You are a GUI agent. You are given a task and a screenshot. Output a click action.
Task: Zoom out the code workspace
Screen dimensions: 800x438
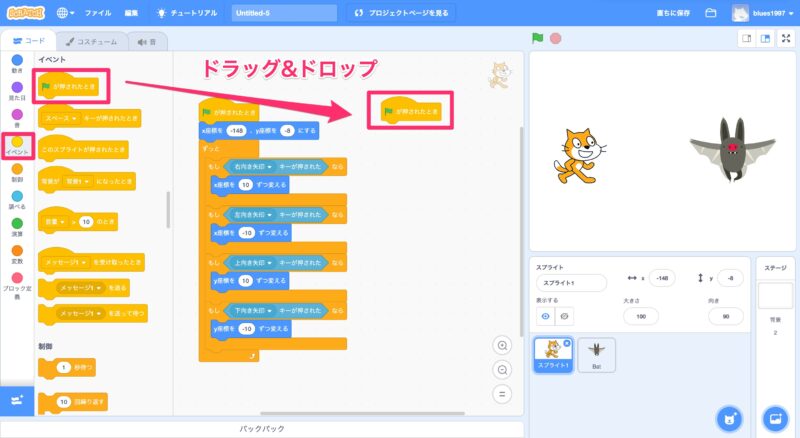pyautogui.click(x=503, y=369)
